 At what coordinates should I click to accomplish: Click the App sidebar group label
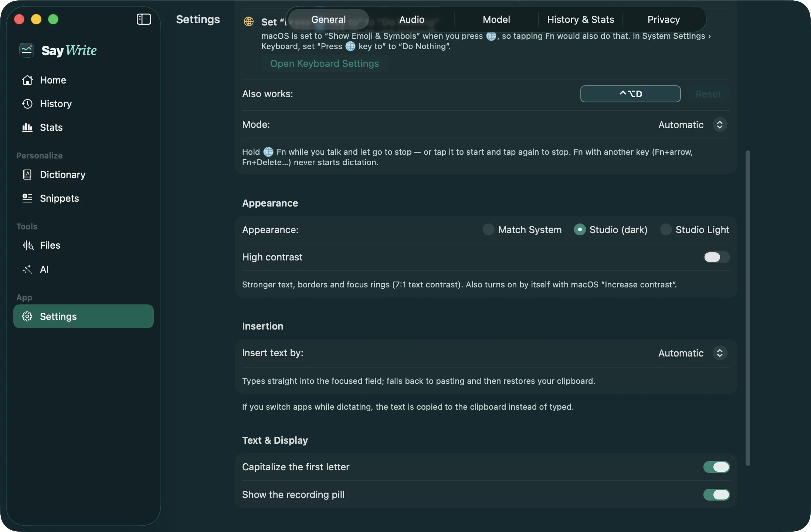tap(24, 297)
